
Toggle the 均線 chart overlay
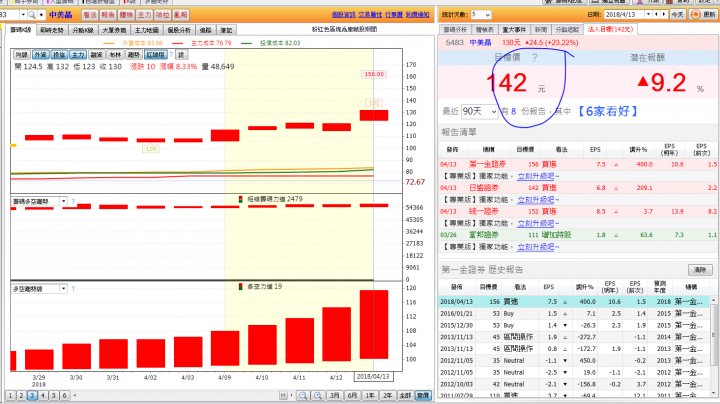(x=22, y=55)
